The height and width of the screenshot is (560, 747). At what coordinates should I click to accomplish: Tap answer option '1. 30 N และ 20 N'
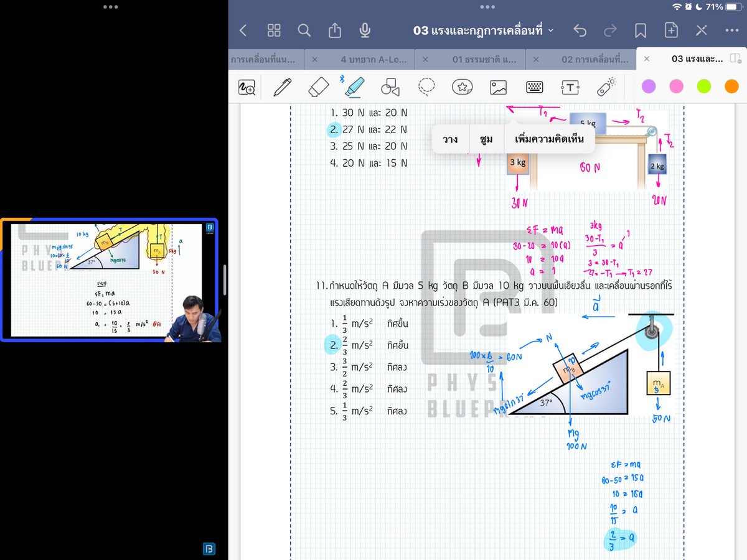[369, 113]
